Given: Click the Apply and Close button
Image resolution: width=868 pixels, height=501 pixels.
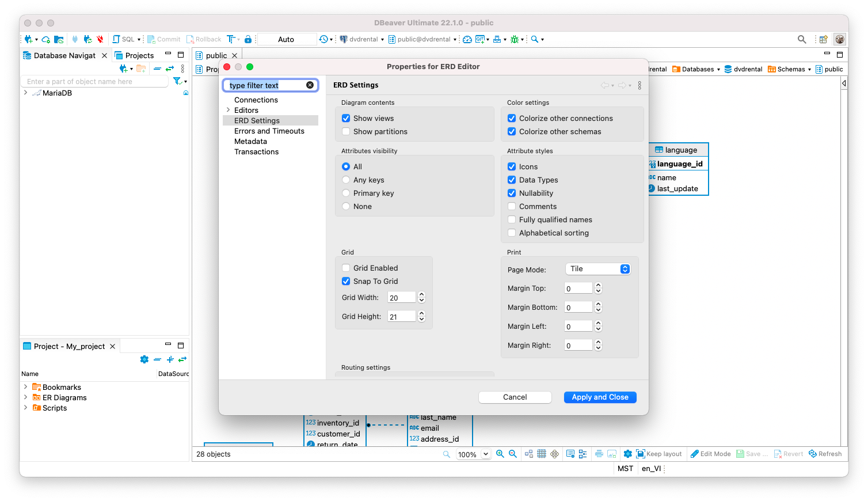Looking at the screenshot, I should [x=600, y=397].
